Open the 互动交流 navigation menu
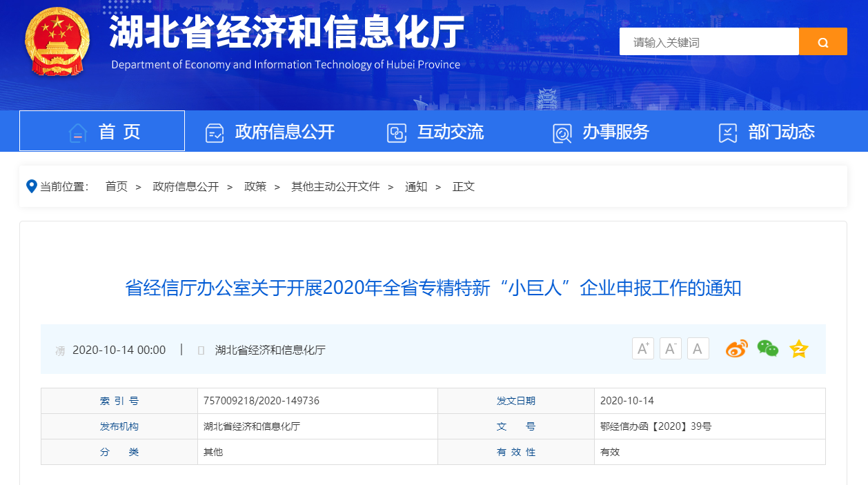The image size is (868, 485). coord(435,132)
